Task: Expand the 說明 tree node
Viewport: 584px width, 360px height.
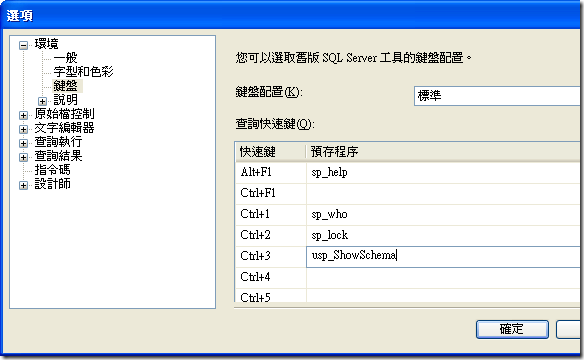Action: click(x=42, y=101)
